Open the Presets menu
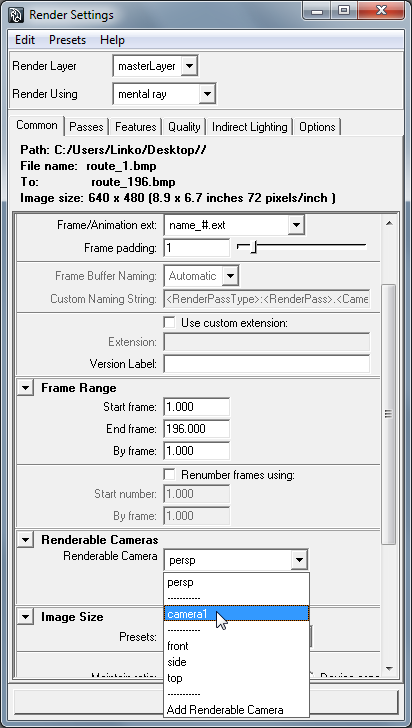 67,40
